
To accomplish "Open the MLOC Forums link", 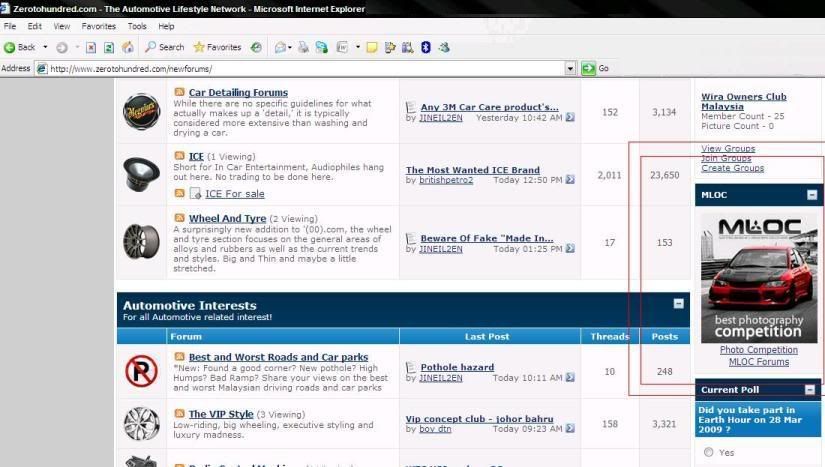I will click(x=759, y=362).
